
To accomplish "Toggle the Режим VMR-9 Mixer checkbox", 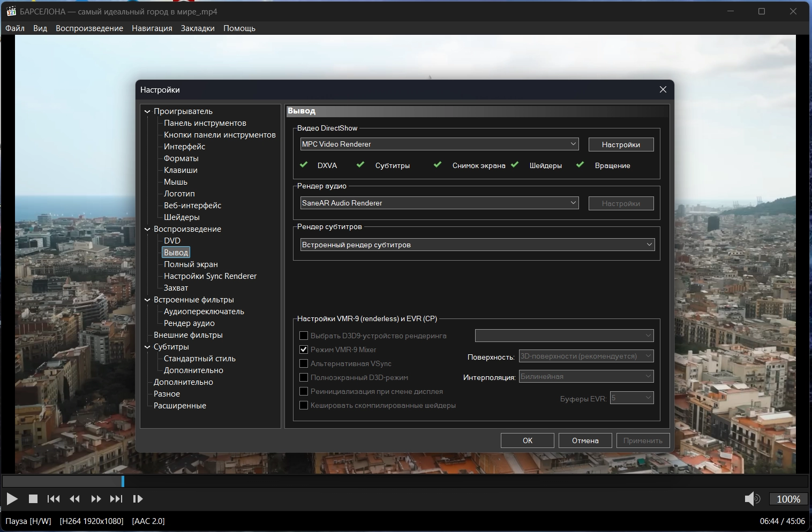I will (x=304, y=349).
